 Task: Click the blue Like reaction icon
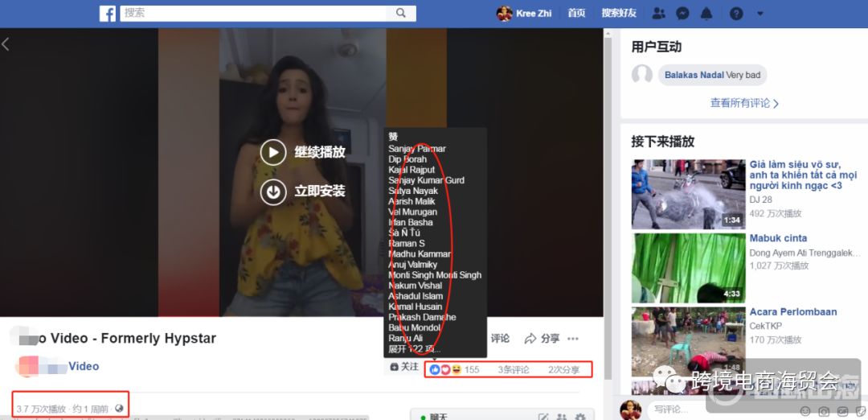click(435, 369)
